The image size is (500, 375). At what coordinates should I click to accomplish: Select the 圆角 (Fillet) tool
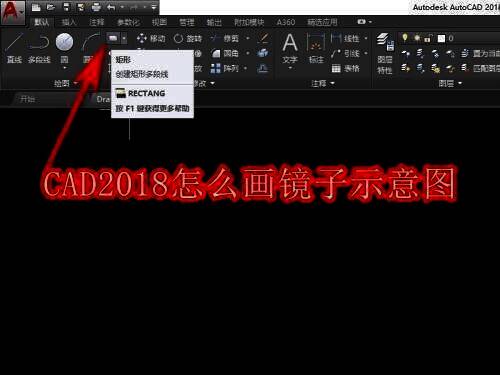click(225, 53)
